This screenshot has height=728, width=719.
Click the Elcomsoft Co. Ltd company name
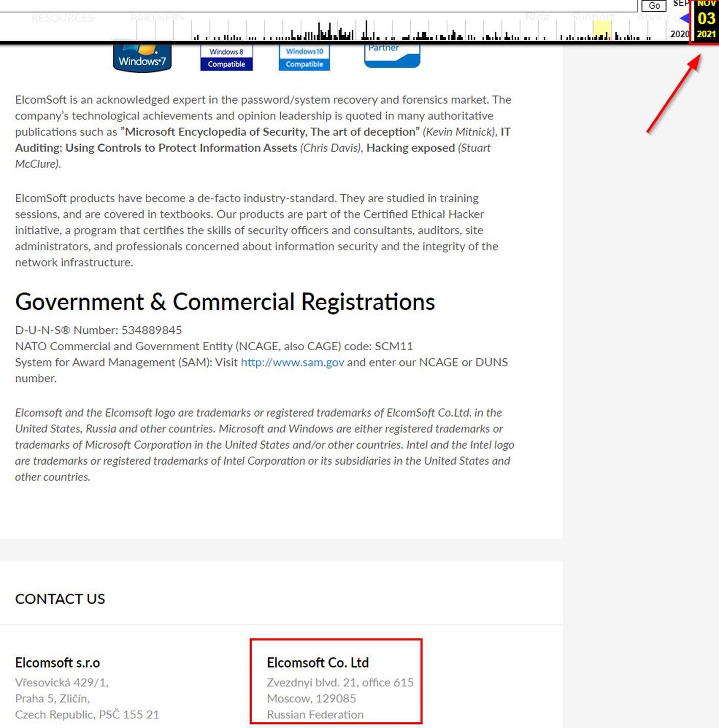318,663
